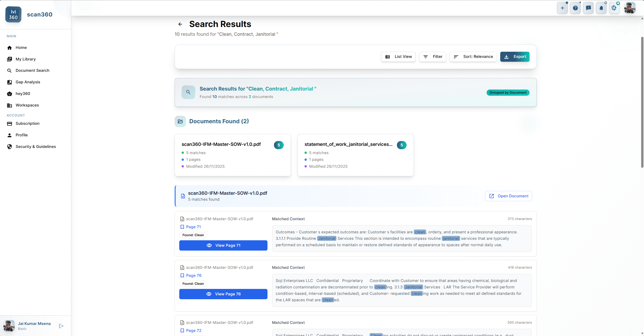Open the Document Search sidebar section
Viewport: 644px width, 336px height.
point(32,70)
